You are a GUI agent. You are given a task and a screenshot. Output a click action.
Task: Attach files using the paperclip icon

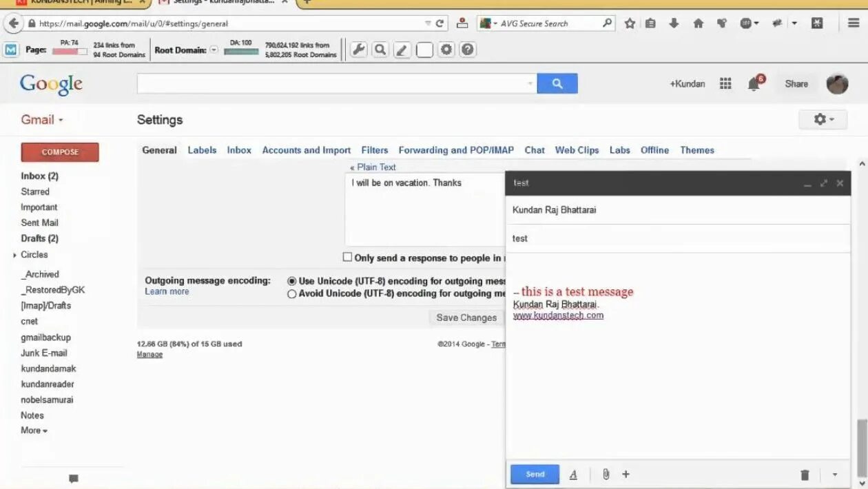click(606, 474)
